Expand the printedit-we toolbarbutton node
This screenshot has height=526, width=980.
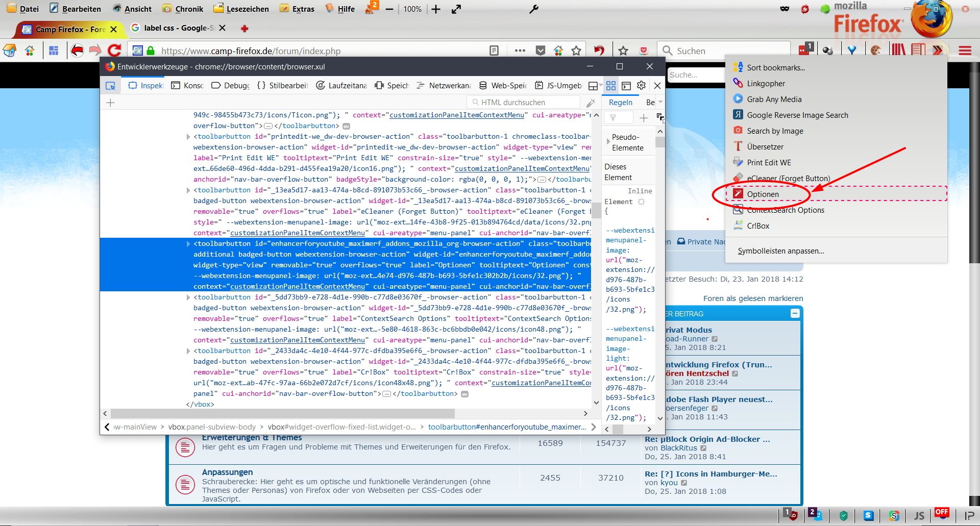pos(188,137)
